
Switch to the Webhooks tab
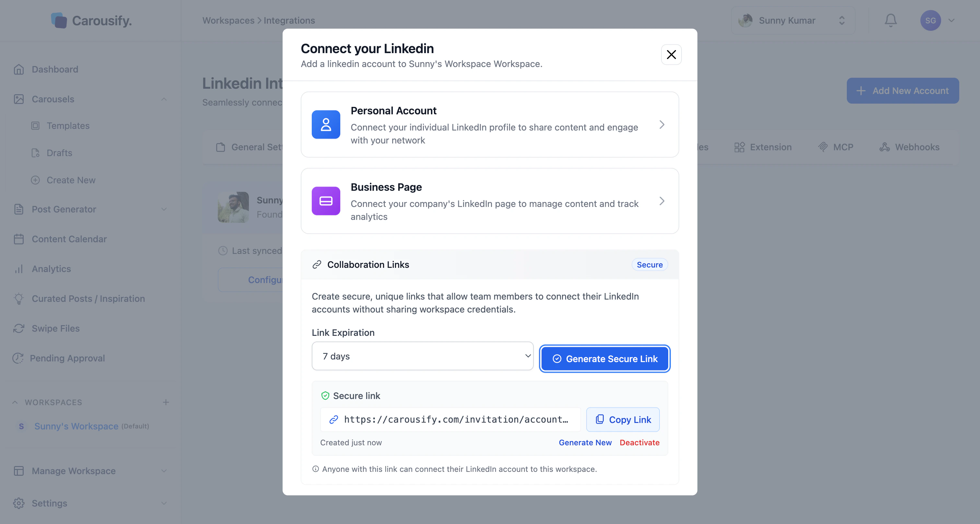click(x=909, y=147)
